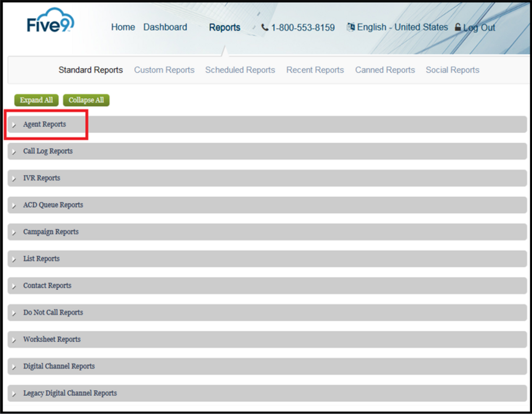Click the English - United States language link
Screen dimensions: 532x414
[x=402, y=27]
